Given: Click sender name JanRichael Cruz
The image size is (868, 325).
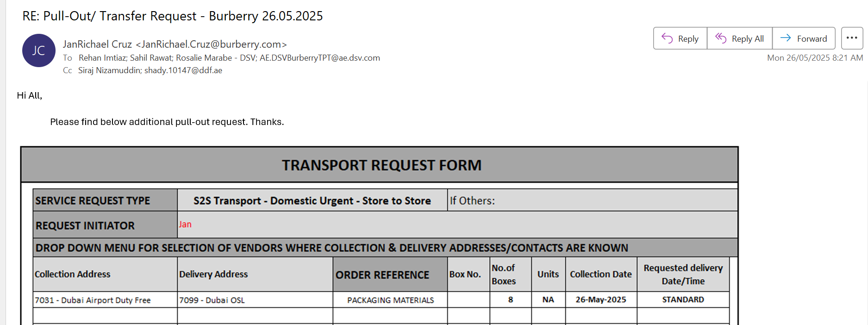Looking at the screenshot, I should coord(97,44).
